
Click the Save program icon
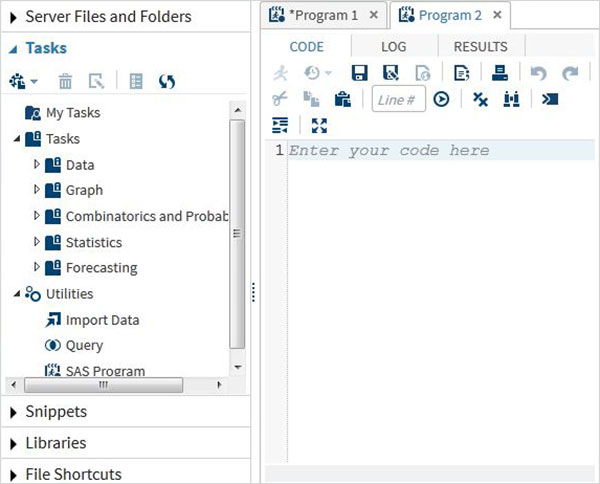pyautogui.click(x=359, y=73)
